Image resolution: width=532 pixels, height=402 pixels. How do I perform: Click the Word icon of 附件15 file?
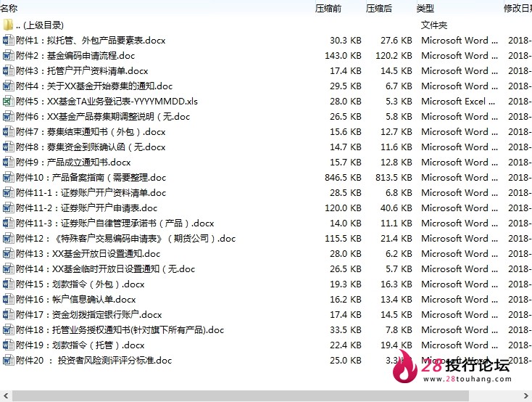8,284
